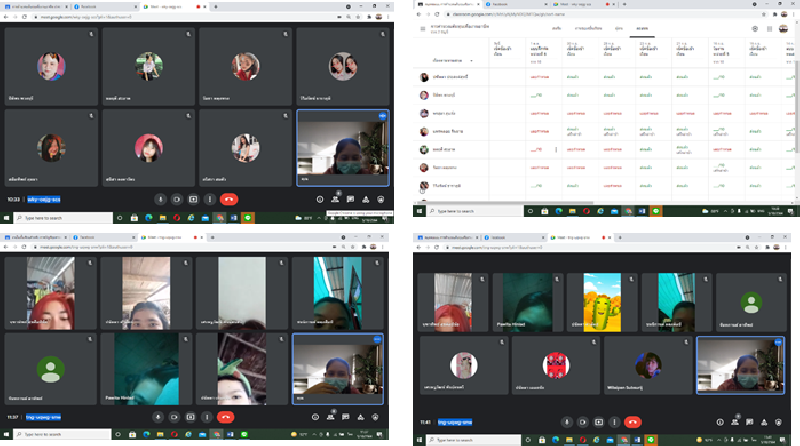Viewport: 800px width, 446px height.
Task: Open the Classroom settings gear
Action: click(755, 30)
